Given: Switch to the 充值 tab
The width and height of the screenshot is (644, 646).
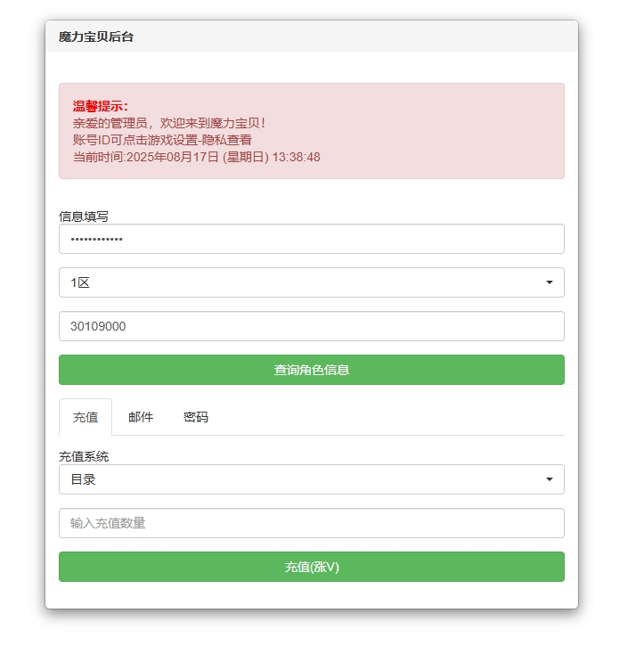Looking at the screenshot, I should pos(86,417).
